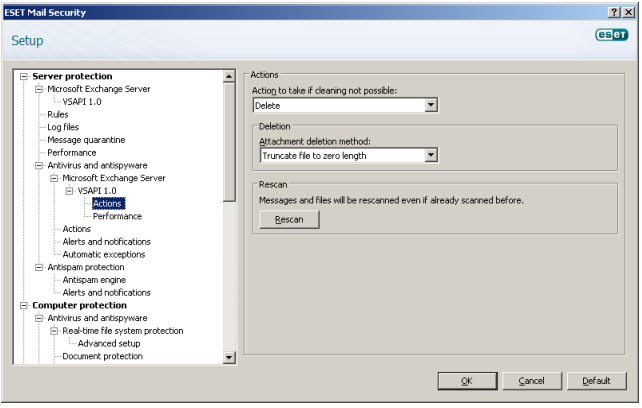
Task: Open the Action to take if cleaning not possible dropdown
Action: click(x=431, y=105)
